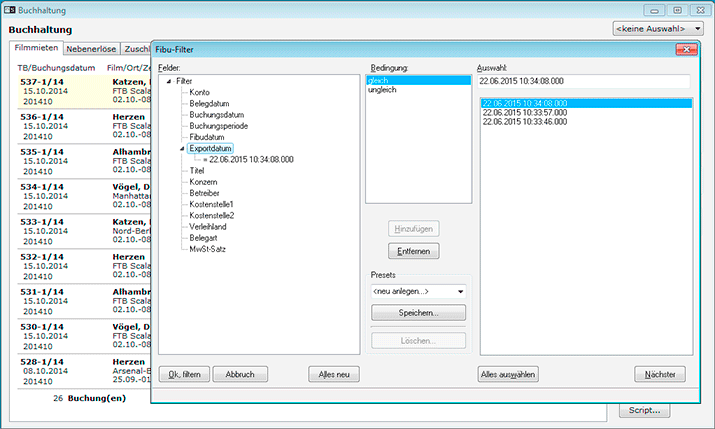This screenshot has height=429, width=715.
Task: Click the Entfernen button
Action: [412, 252]
